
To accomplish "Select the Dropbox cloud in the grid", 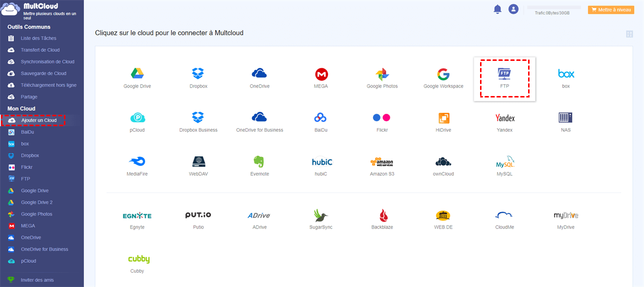I will (x=198, y=74).
